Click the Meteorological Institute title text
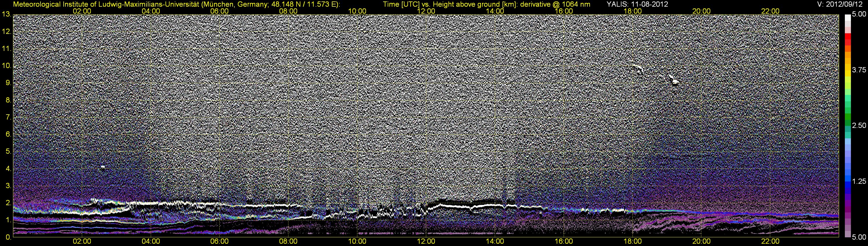This screenshot has width=868, height=246. point(176,4)
